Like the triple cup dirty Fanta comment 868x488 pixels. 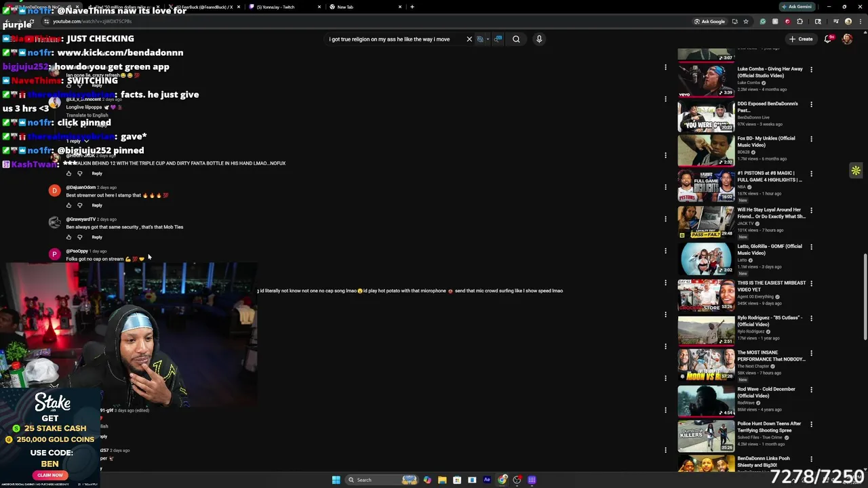tap(68, 174)
